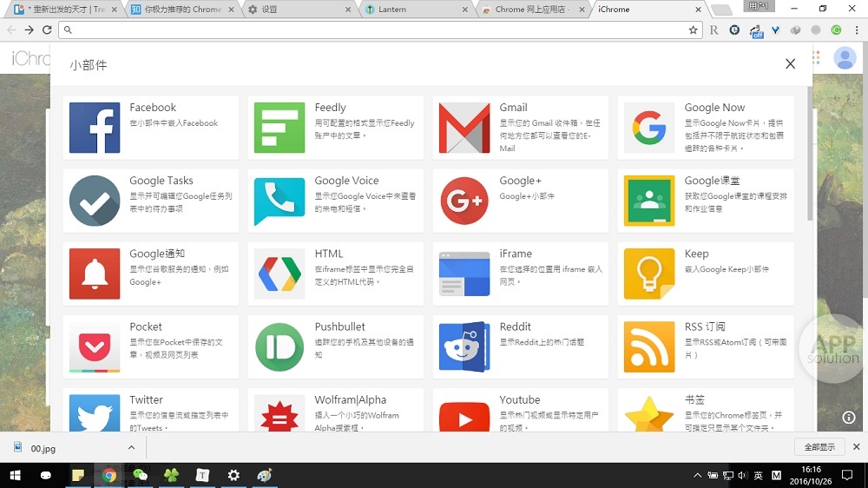This screenshot has width=868, height=488.
Task: Click the Pushbullet widget title
Action: click(340, 326)
